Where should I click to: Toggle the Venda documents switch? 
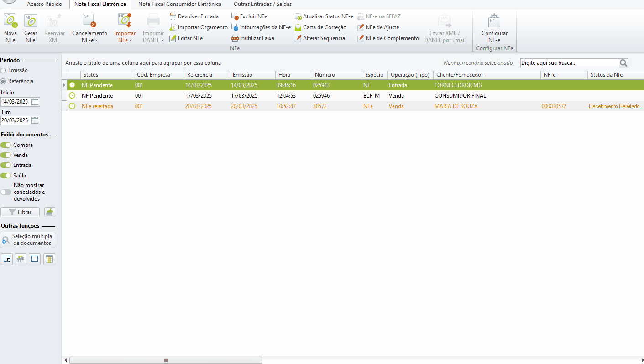5,155
